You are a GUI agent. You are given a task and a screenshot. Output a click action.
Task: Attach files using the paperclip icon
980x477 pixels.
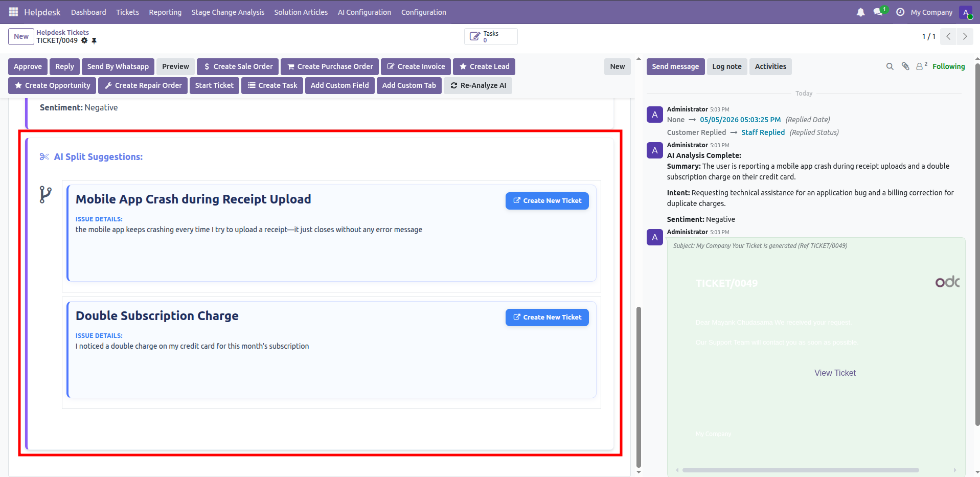point(905,66)
